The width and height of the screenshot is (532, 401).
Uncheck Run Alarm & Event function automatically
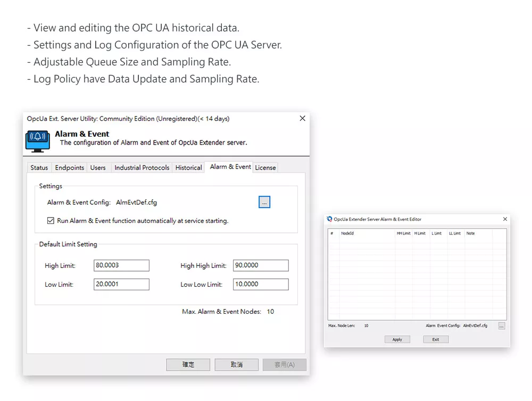tap(51, 221)
